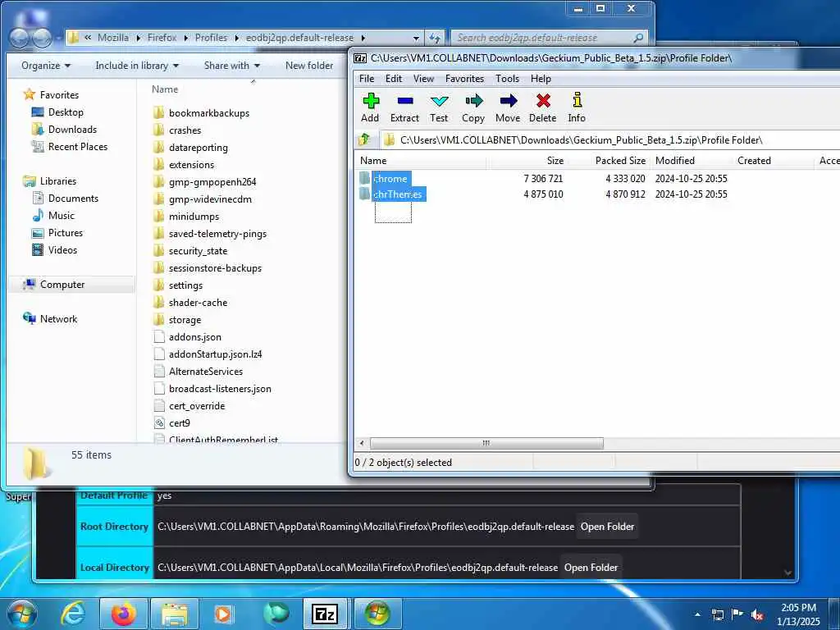Image resolution: width=840 pixels, height=630 pixels.
Task: Sort 7-Zip list by Modified column
Action: tap(691, 161)
